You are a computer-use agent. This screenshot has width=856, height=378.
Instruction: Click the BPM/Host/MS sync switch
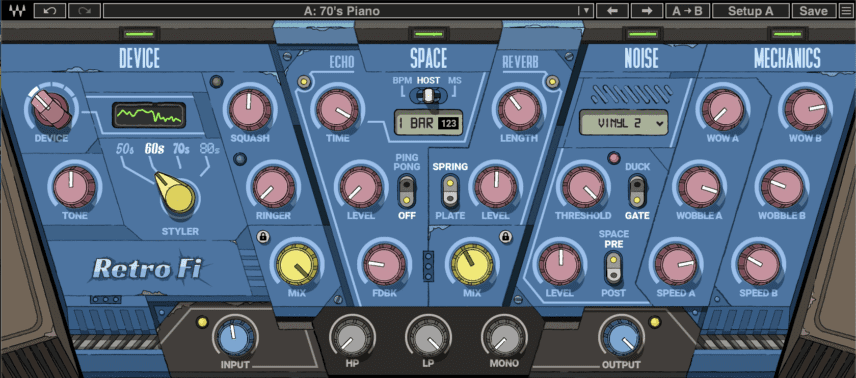click(429, 95)
